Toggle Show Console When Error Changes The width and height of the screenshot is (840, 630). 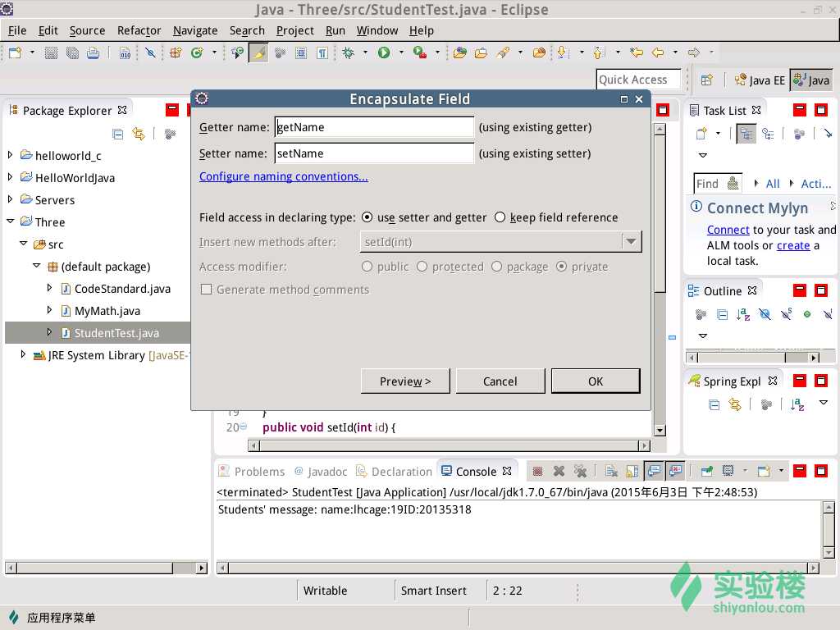tap(676, 472)
